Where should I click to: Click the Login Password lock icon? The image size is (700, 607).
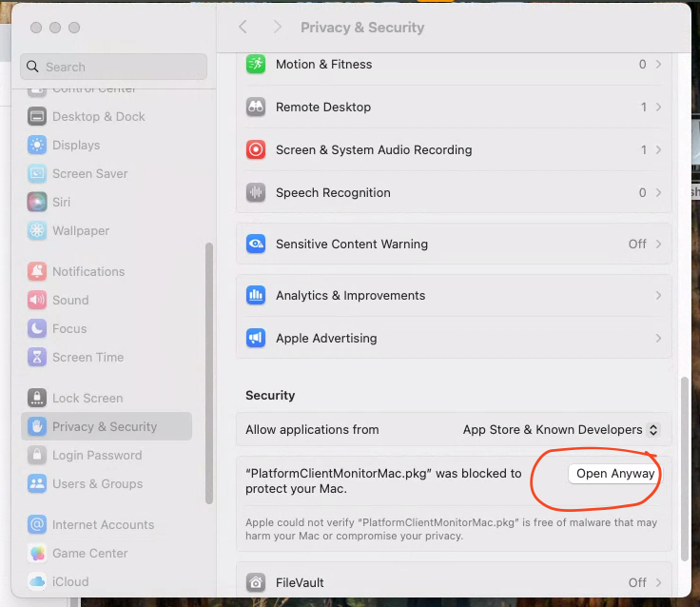point(37,455)
